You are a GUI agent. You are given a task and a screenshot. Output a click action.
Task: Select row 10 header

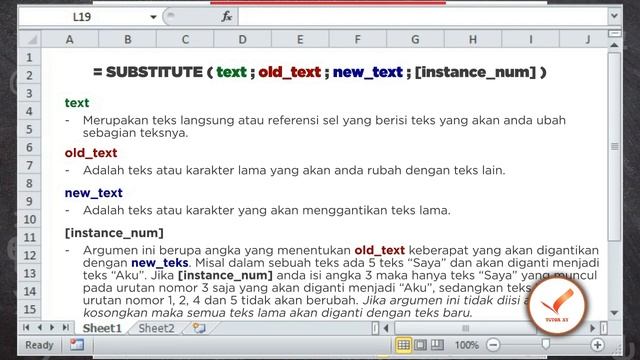tap(29, 219)
